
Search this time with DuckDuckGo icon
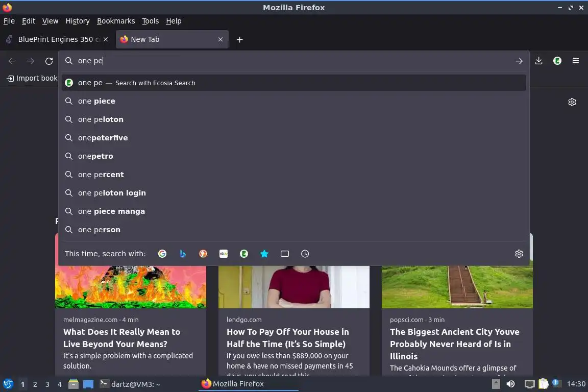203,254
